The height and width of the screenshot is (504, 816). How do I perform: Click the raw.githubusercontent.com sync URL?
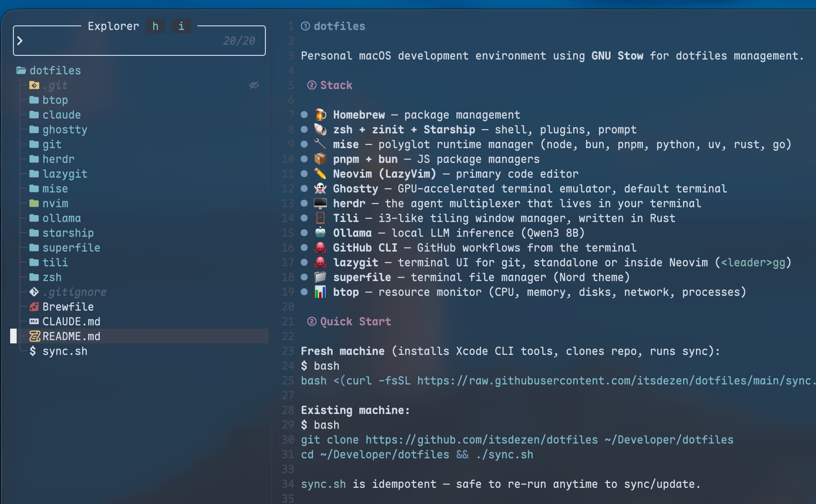(616, 381)
